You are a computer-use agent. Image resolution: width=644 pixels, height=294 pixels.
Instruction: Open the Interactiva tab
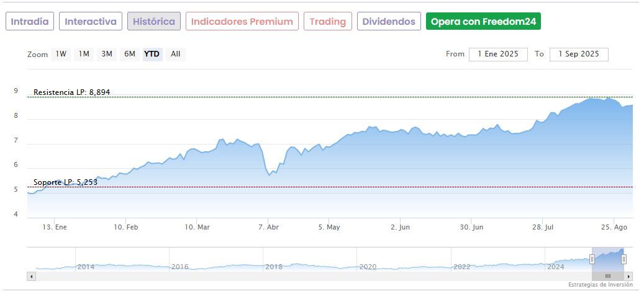click(91, 21)
